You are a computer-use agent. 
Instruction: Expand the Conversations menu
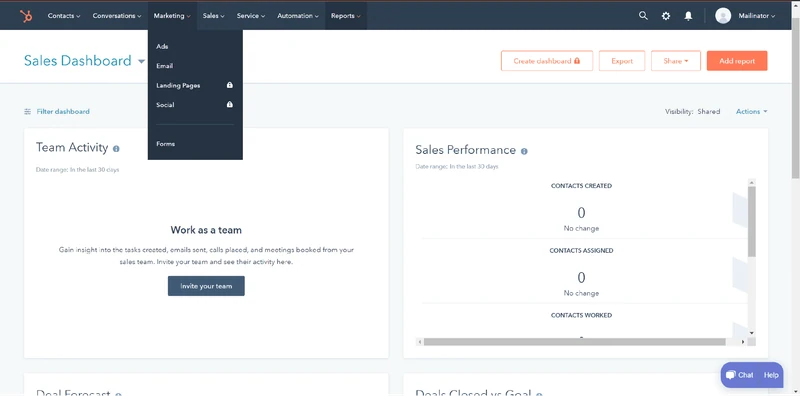click(117, 16)
